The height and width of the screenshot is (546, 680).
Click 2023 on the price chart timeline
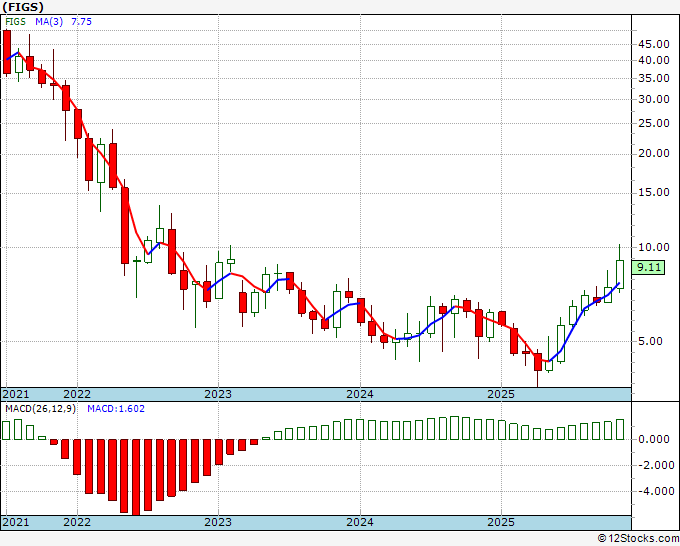click(x=218, y=394)
